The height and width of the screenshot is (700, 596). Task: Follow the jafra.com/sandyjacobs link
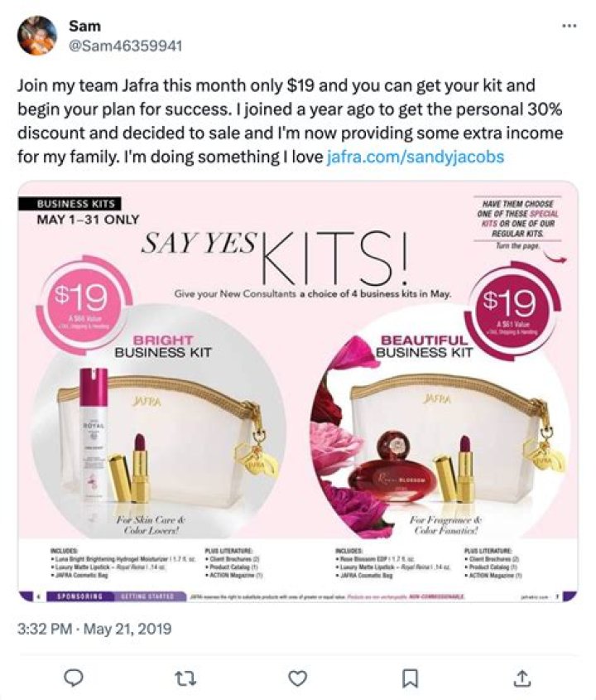point(416,157)
